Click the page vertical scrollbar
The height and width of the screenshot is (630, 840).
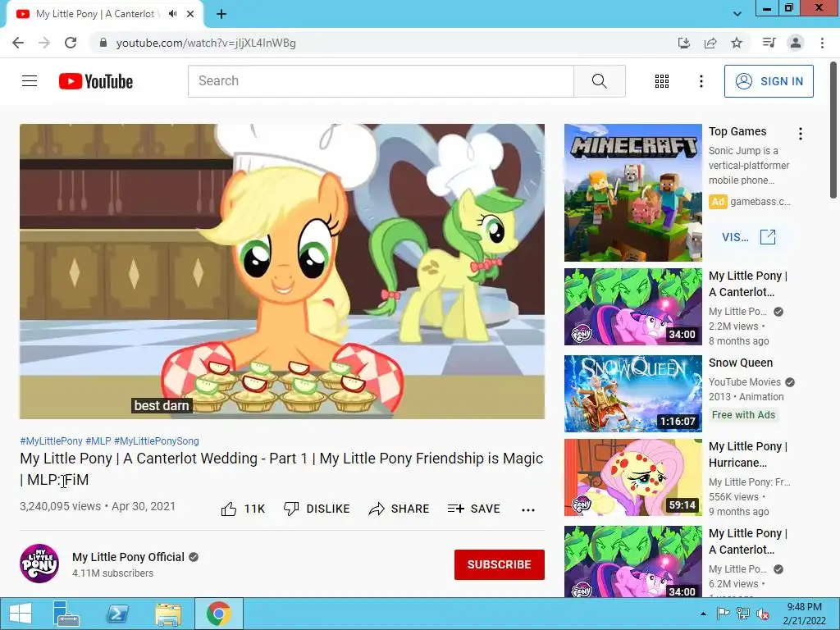point(834,129)
